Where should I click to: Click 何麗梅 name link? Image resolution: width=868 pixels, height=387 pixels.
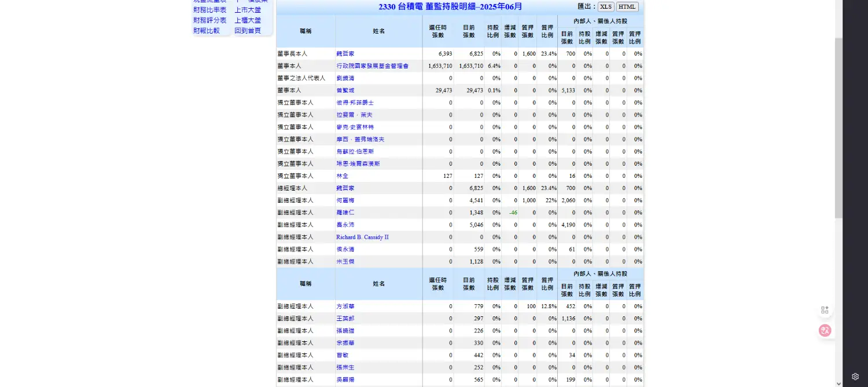click(x=345, y=200)
